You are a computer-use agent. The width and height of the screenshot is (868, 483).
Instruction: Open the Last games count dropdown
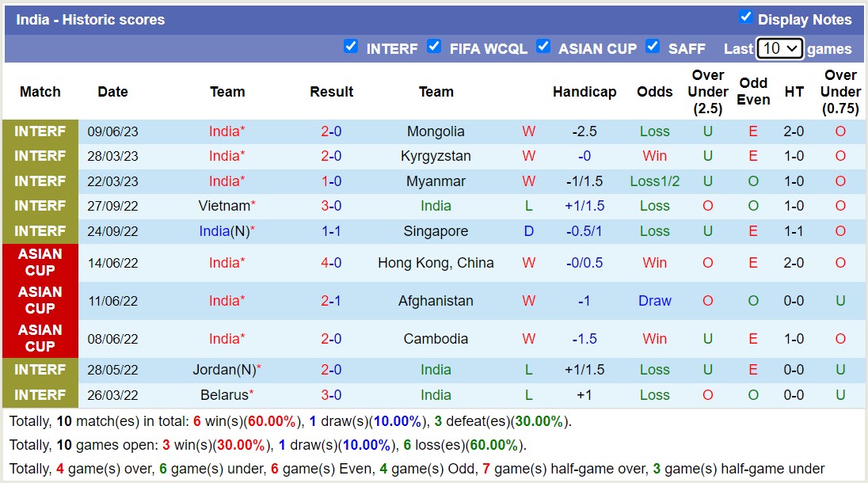click(779, 48)
